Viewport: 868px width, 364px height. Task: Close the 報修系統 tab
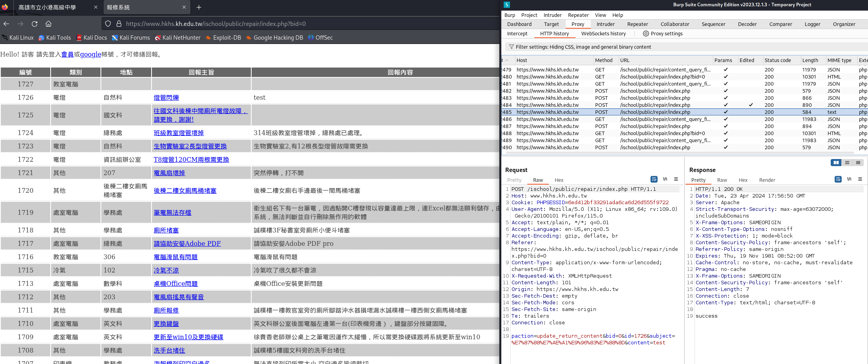184,7
